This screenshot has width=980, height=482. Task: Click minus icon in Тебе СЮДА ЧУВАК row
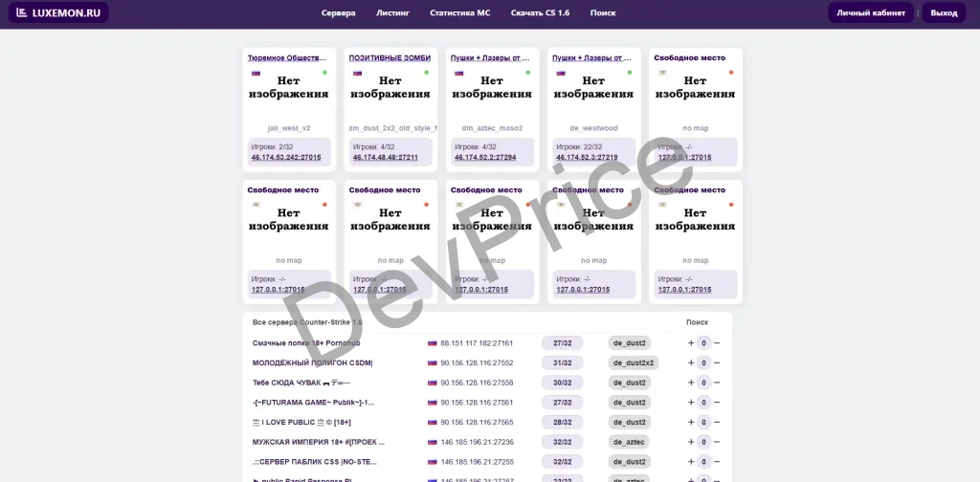click(x=717, y=383)
